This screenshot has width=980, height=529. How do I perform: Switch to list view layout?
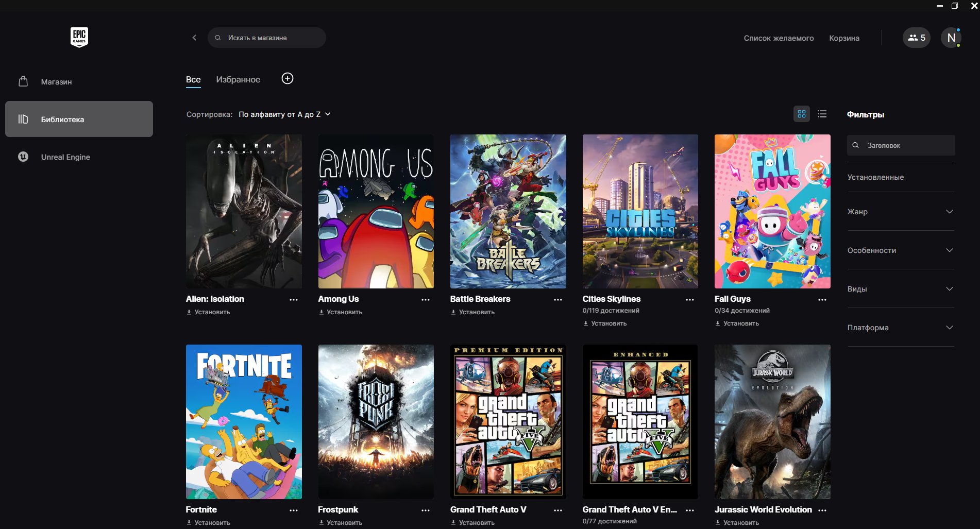822,114
